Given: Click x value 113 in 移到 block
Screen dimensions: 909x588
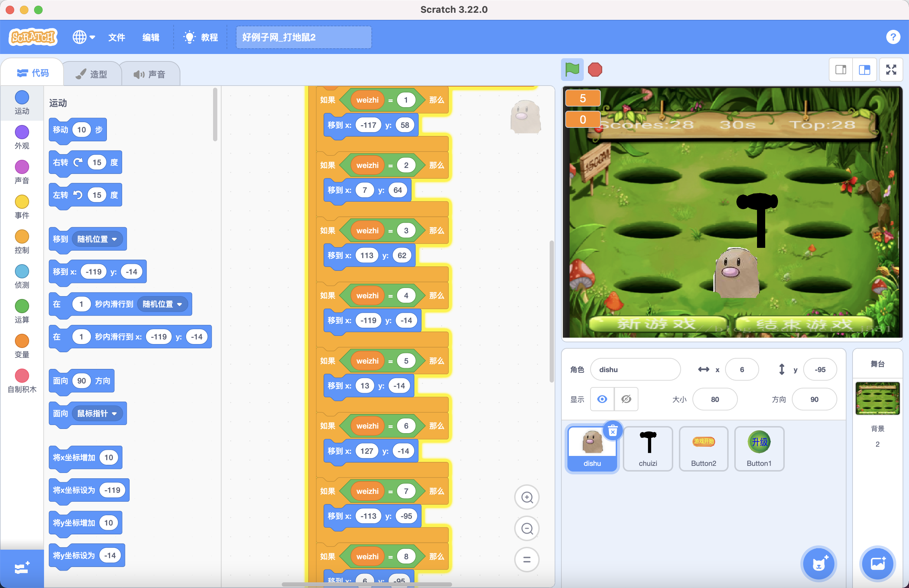Looking at the screenshot, I should pyautogui.click(x=367, y=255).
